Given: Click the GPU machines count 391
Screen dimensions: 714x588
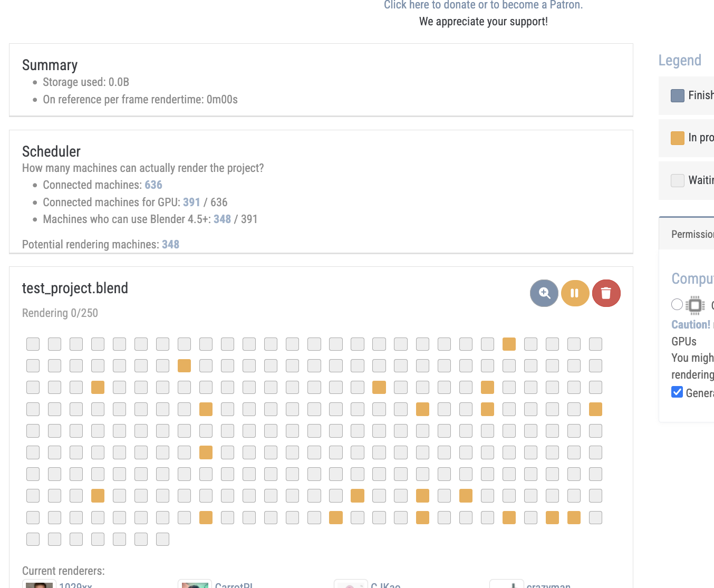Looking at the screenshot, I should [x=191, y=203].
